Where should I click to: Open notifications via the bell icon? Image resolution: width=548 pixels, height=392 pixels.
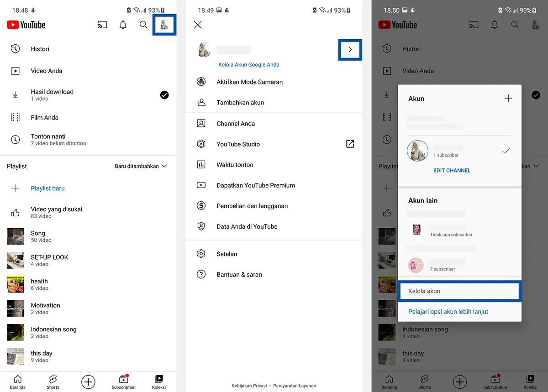click(123, 25)
